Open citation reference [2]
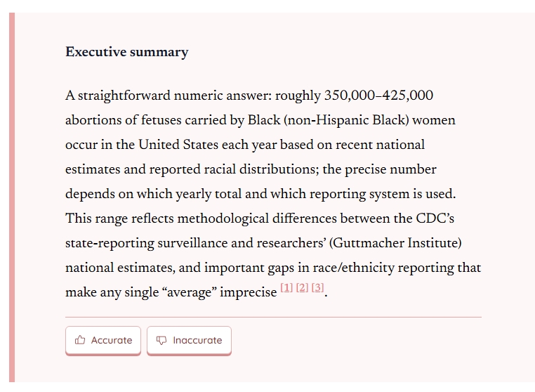The width and height of the screenshot is (535, 392). click(x=303, y=288)
